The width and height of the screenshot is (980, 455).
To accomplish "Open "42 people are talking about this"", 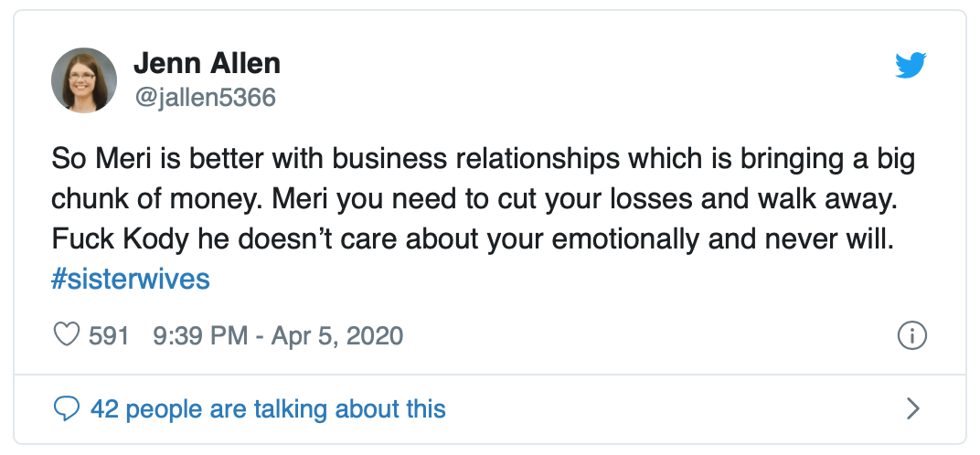I will tap(268, 408).
